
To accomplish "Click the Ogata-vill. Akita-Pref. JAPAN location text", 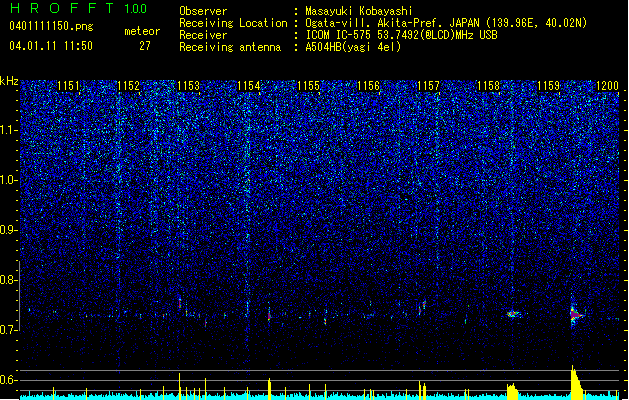I will [x=446, y=23].
